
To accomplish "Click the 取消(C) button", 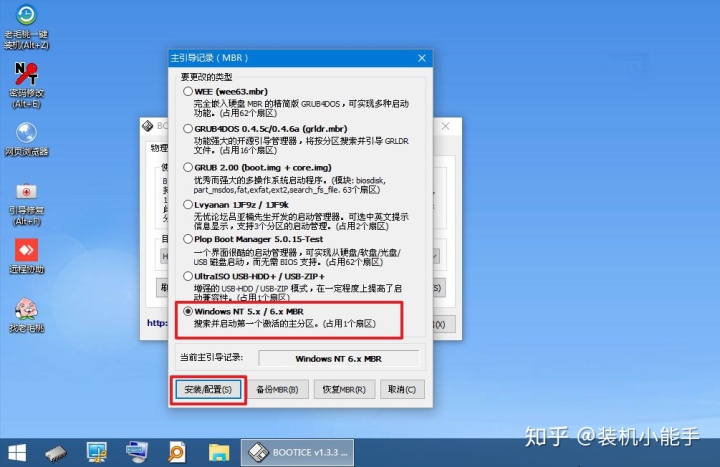I will 402,389.
